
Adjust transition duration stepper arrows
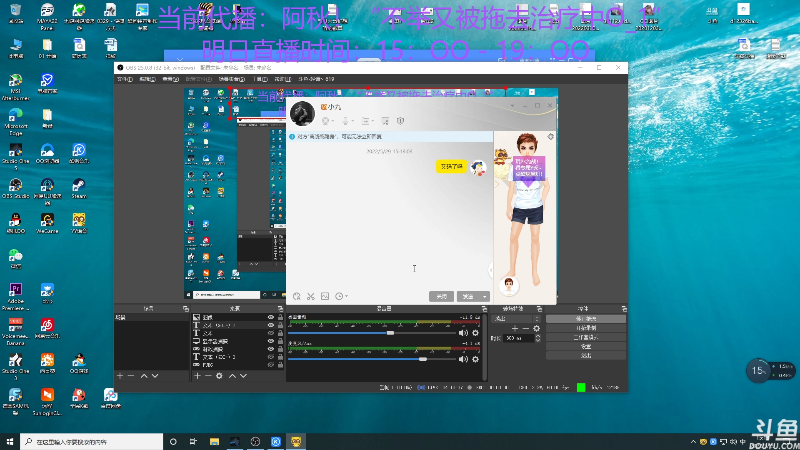pyautogui.click(x=537, y=338)
